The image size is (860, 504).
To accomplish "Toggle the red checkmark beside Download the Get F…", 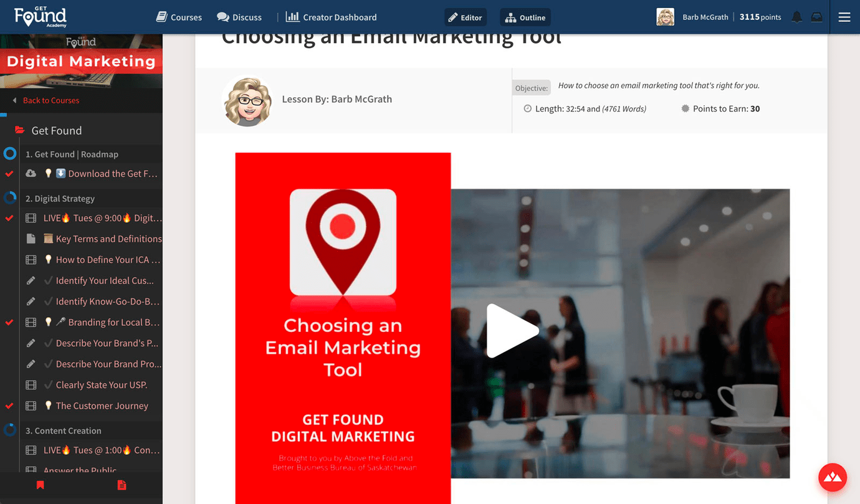I will coord(9,174).
